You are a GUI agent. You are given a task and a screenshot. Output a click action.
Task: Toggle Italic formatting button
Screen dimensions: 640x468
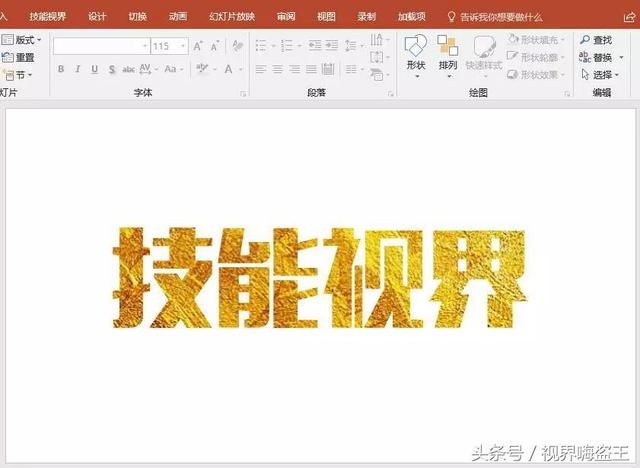(x=78, y=69)
